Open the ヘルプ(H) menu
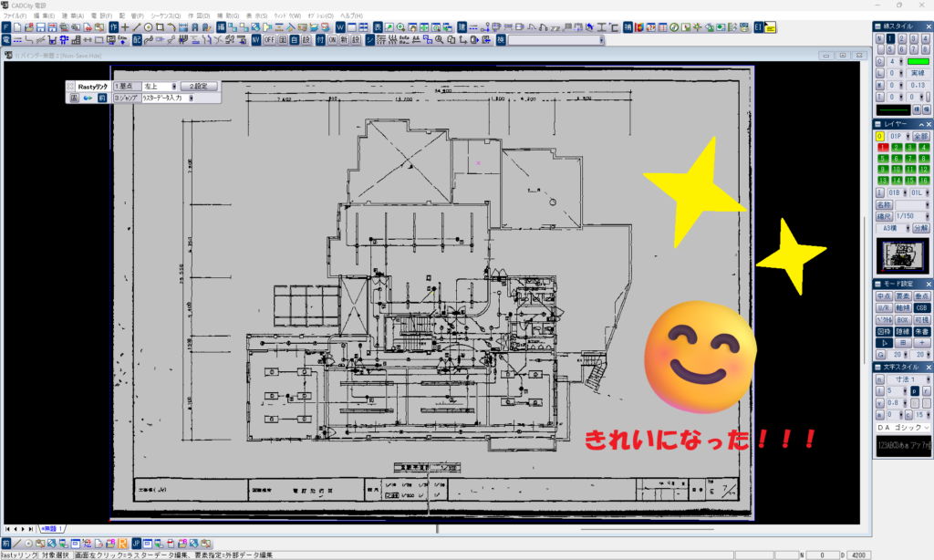The height and width of the screenshot is (560, 934). pos(351,16)
